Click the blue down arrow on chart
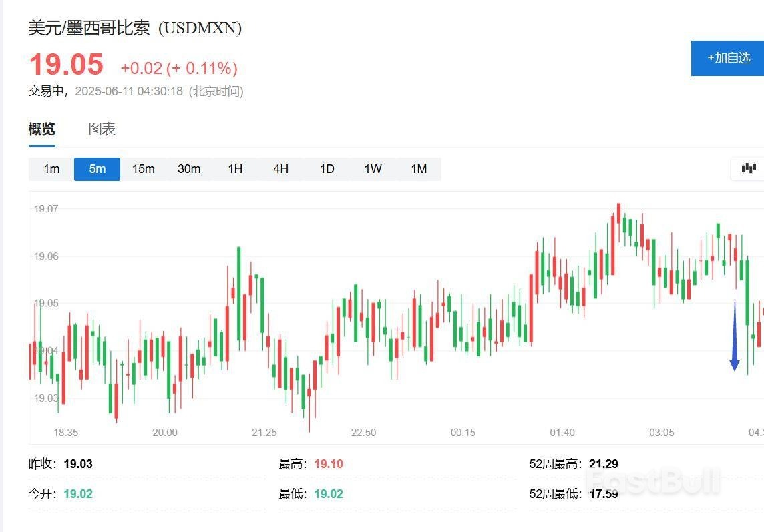 coord(735,337)
